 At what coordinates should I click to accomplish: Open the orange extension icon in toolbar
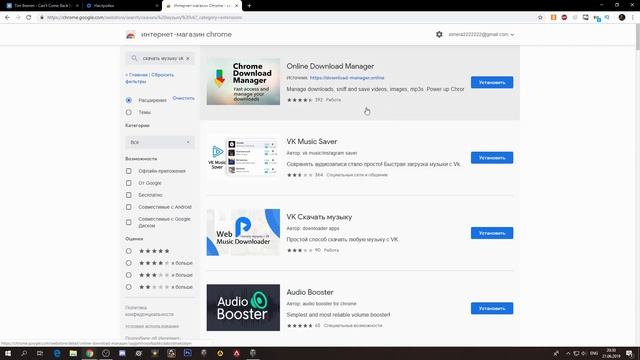click(553, 18)
